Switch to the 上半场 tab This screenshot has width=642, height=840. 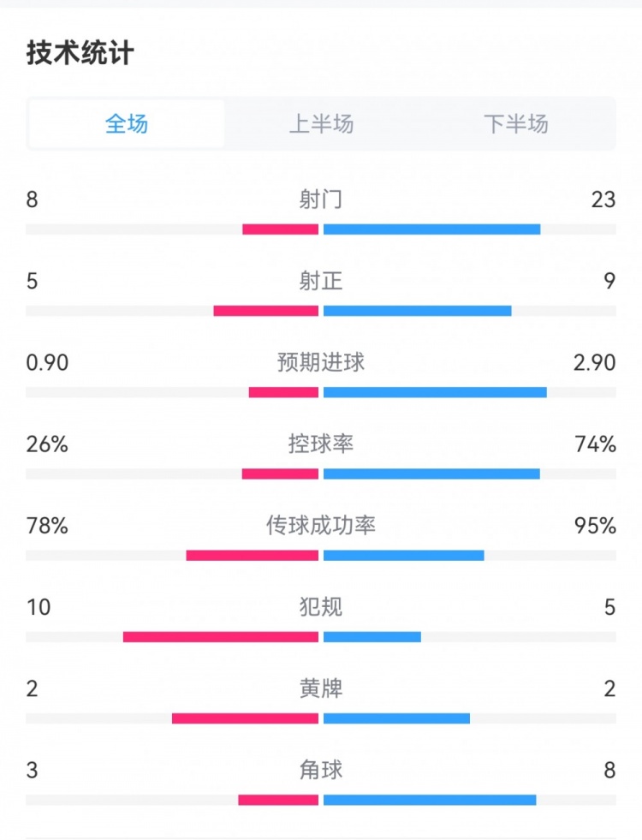[321, 124]
